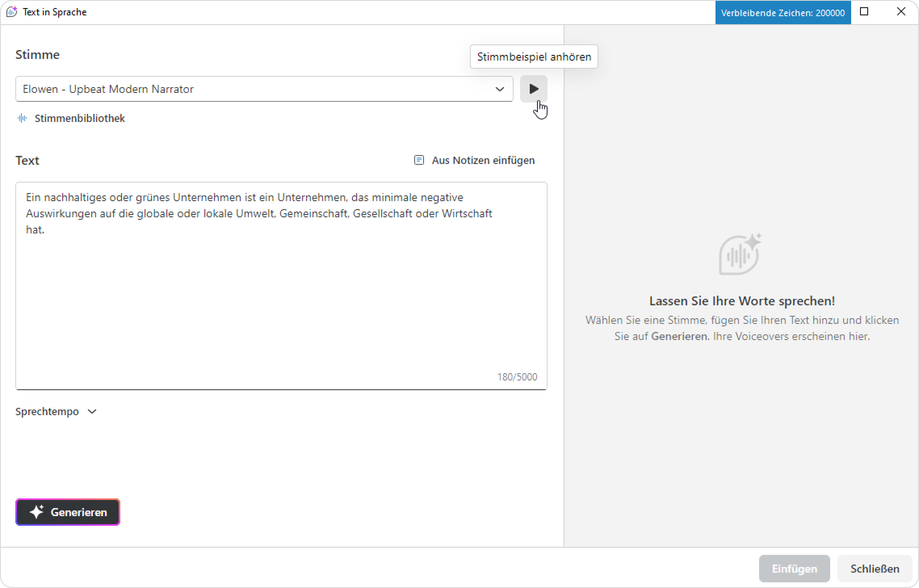919x588 pixels.
Task: Click the notes icon beside Aus Notizen einfügen
Action: 419,160
